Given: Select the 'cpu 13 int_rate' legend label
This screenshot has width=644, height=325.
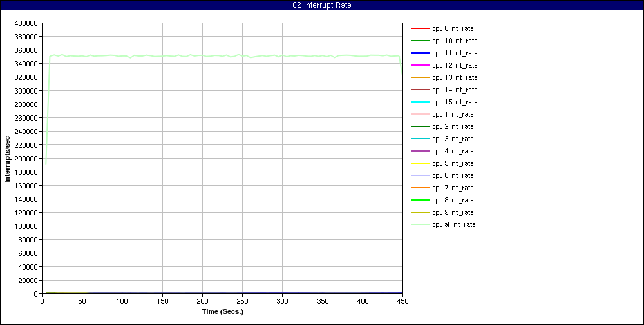Looking at the screenshot, I should point(455,78).
